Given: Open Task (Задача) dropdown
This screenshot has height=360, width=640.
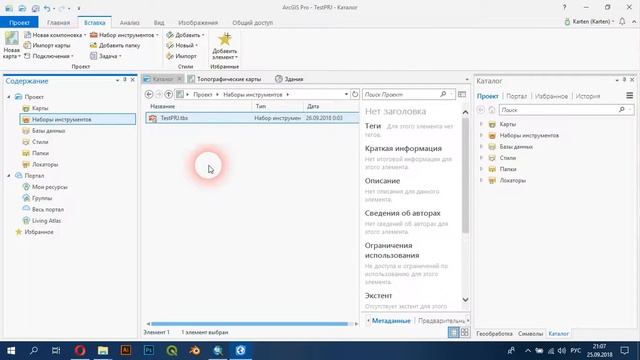Looking at the screenshot, I should tap(105, 56).
